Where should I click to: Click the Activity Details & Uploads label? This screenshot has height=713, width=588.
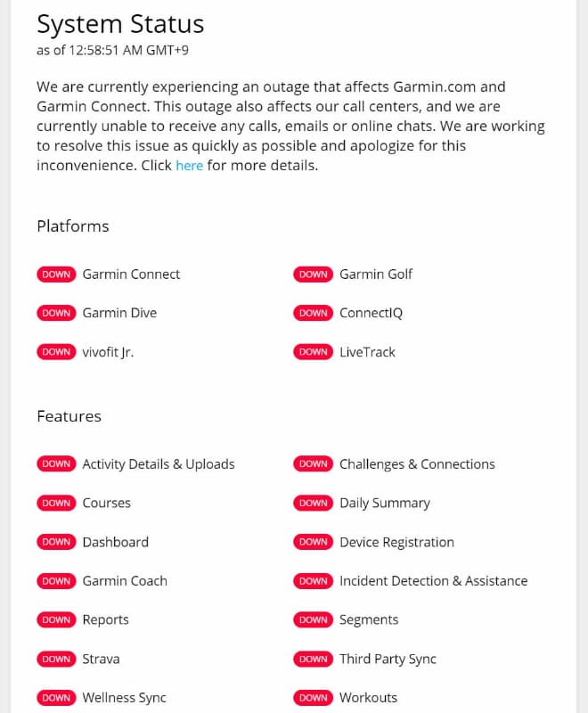[x=159, y=464]
